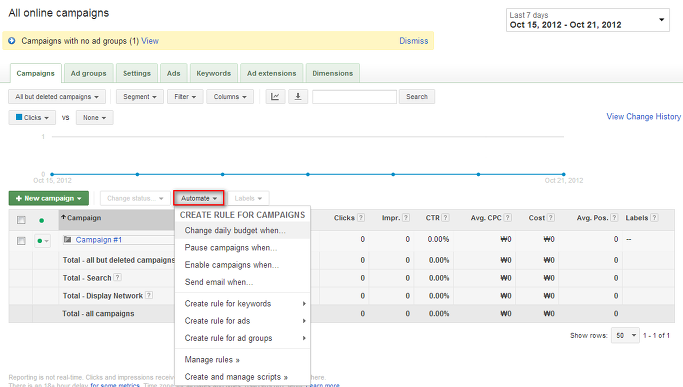
Task: Open All but deleted campaigns dropdown
Action: tap(57, 97)
